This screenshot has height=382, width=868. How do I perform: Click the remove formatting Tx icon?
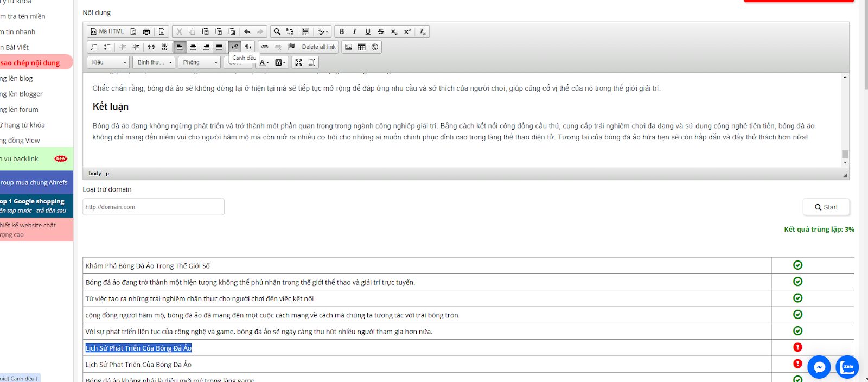pyautogui.click(x=423, y=31)
